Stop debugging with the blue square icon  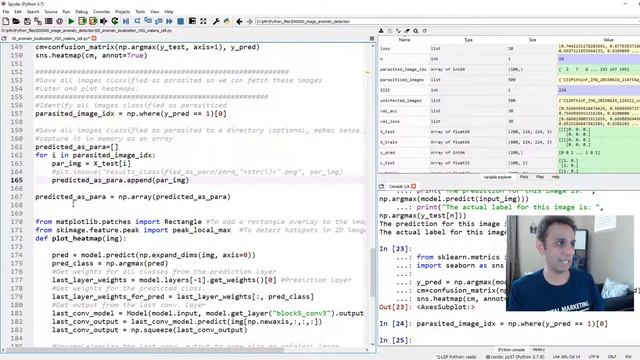180,21
